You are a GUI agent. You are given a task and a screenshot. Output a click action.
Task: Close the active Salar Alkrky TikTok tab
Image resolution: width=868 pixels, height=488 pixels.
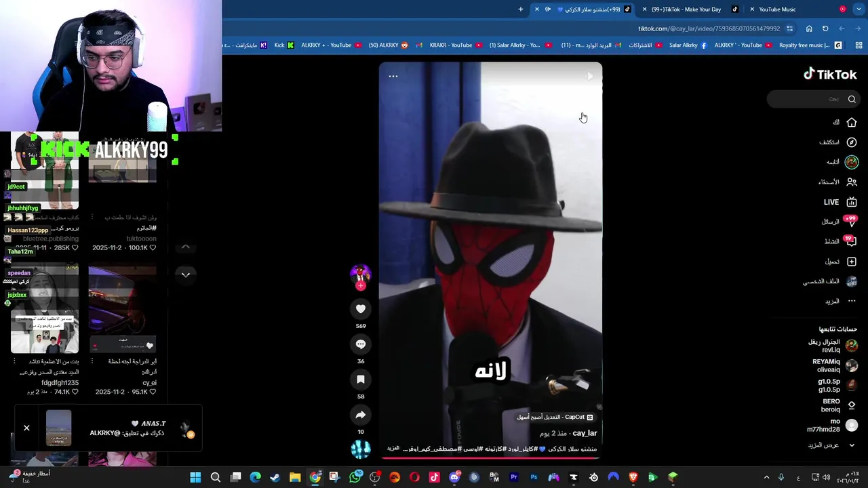tap(537, 9)
